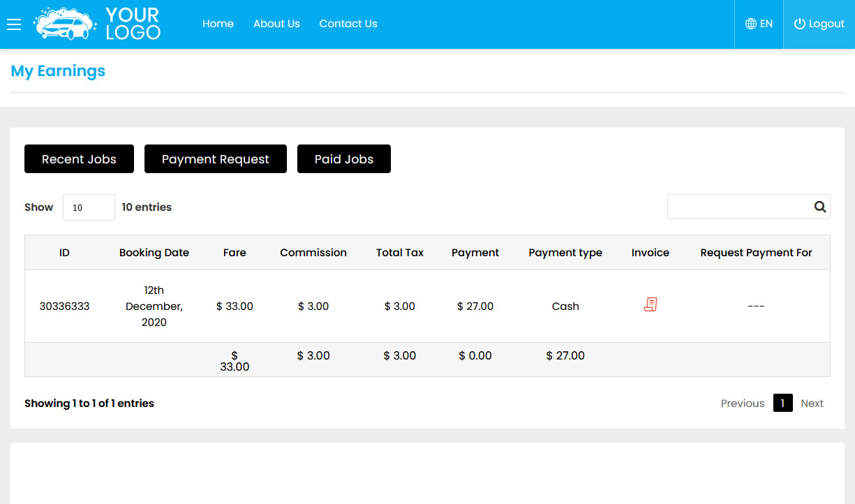The image size is (855, 504).
Task: Select page 1 in pagination
Action: (783, 403)
